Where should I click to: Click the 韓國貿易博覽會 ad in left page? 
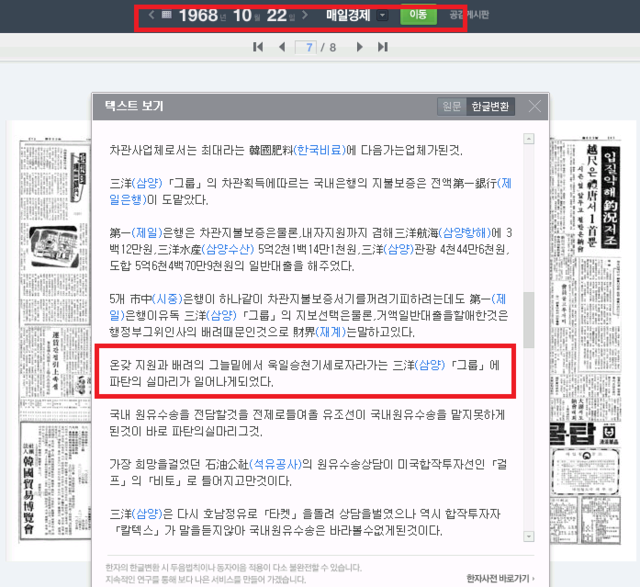tap(55, 481)
